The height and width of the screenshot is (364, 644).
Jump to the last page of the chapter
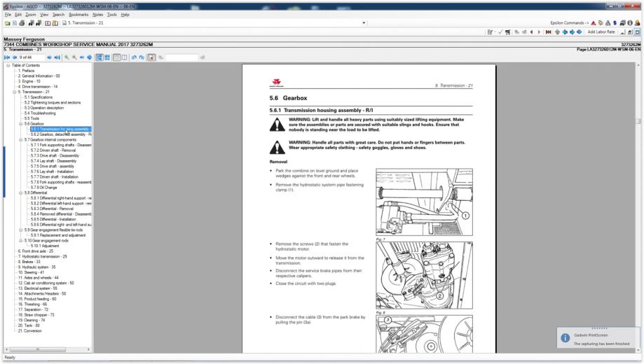tap(57, 57)
